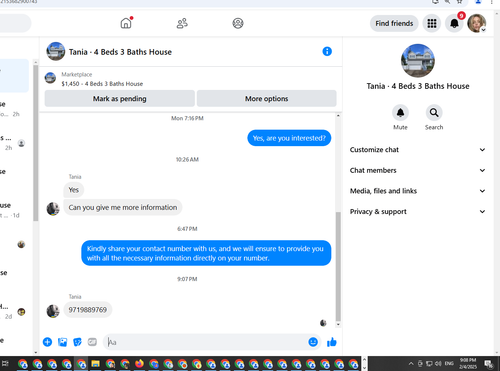Viewport: 500px width, 371px height.
Task: Open the account profile picture menu
Action: point(477,23)
